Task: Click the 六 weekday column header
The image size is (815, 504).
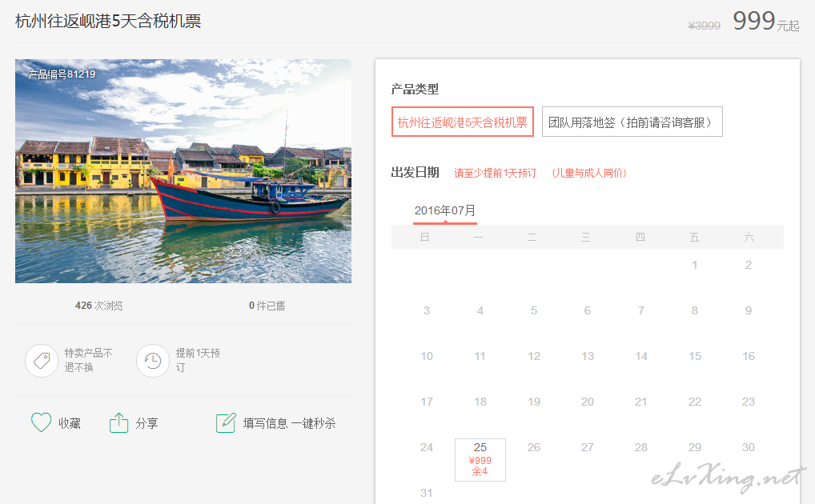Action: point(749,238)
